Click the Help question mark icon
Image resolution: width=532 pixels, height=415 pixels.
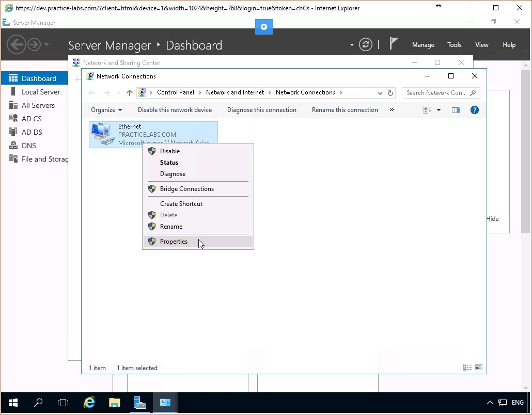click(474, 109)
